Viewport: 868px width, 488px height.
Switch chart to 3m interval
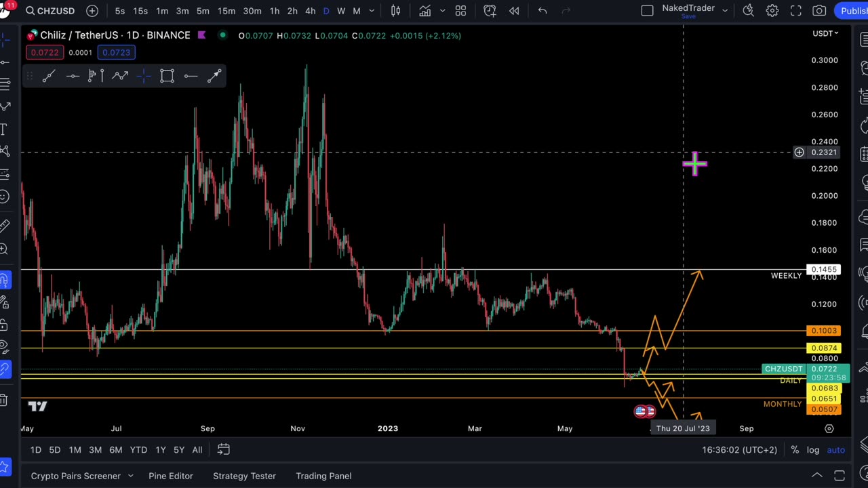(x=182, y=11)
